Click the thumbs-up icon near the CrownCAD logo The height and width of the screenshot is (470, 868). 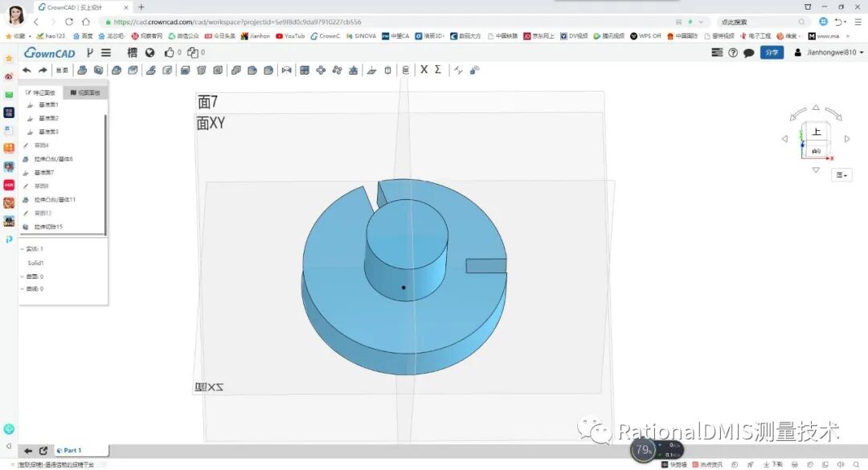point(170,52)
